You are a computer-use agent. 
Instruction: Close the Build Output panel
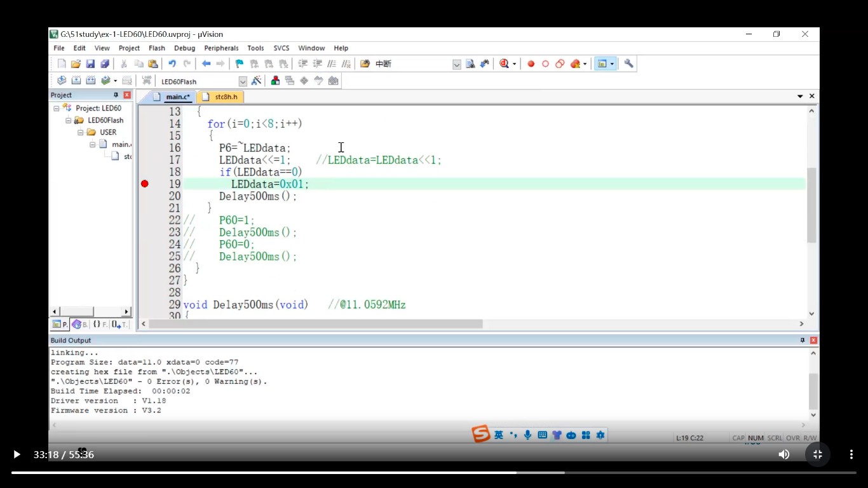click(813, 341)
